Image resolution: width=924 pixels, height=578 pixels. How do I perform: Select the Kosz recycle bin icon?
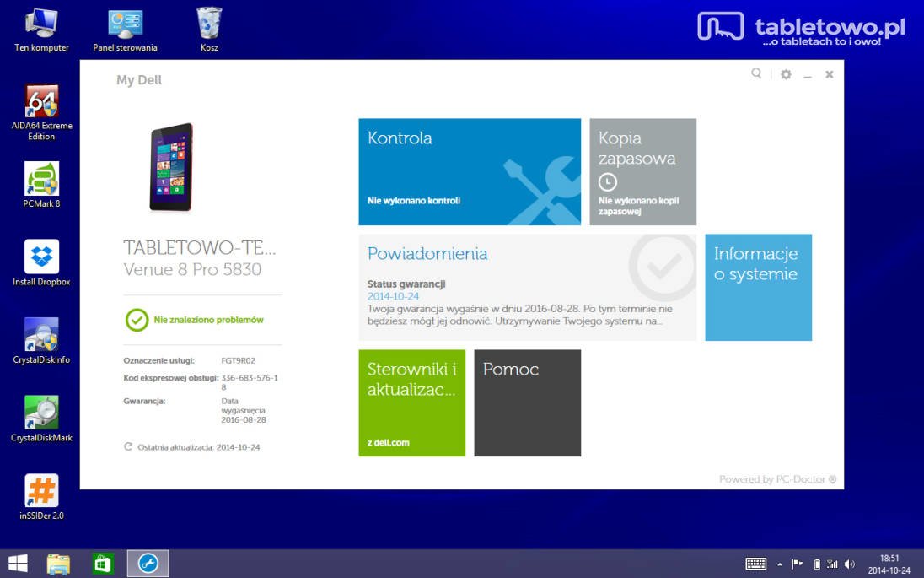click(x=209, y=30)
